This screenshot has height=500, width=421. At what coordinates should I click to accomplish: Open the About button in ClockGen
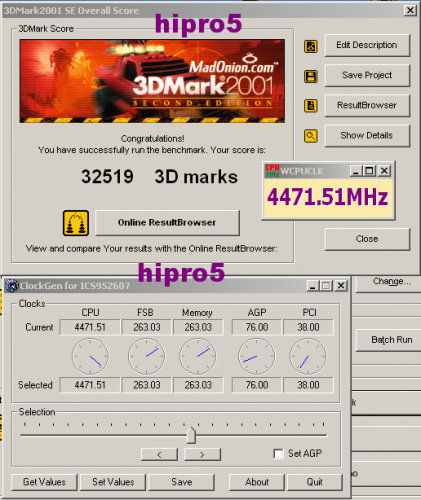click(257, 482)
